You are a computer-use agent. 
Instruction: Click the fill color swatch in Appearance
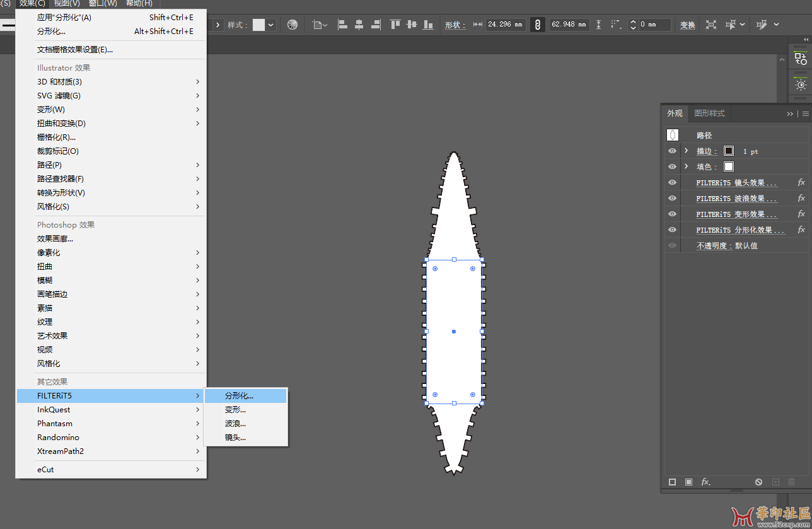[x=729, y=166]
